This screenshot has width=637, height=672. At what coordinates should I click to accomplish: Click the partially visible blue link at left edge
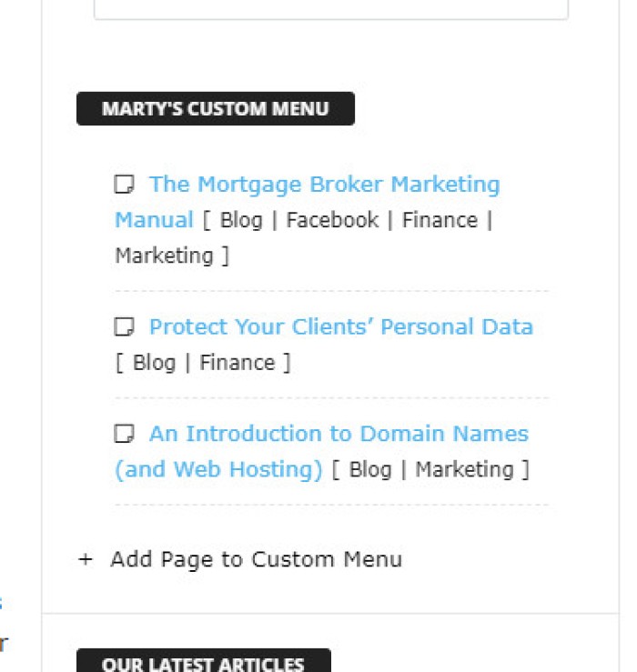coord(2,602)
